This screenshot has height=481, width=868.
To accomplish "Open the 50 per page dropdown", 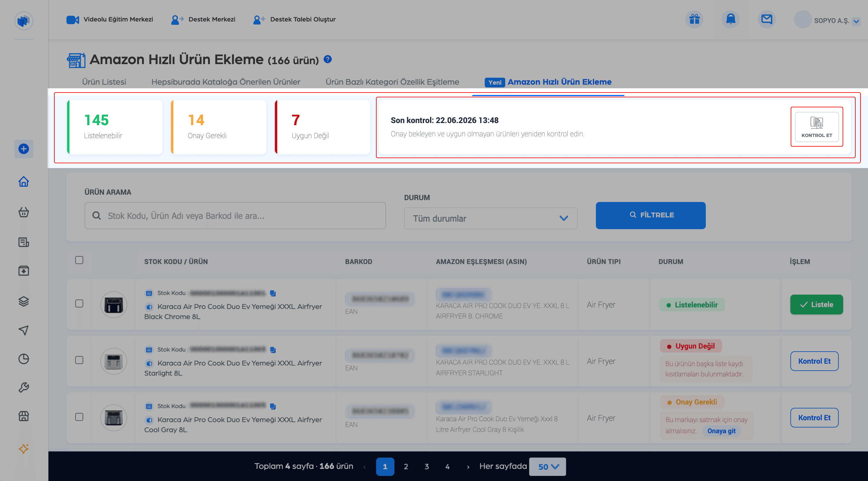I will pos(547,466).
